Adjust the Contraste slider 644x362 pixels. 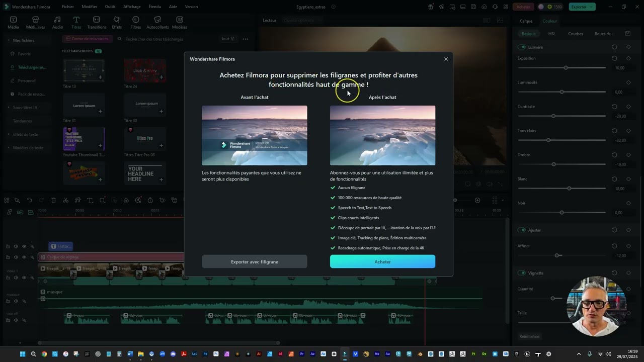pyautogui.click(x=561, y=116)
